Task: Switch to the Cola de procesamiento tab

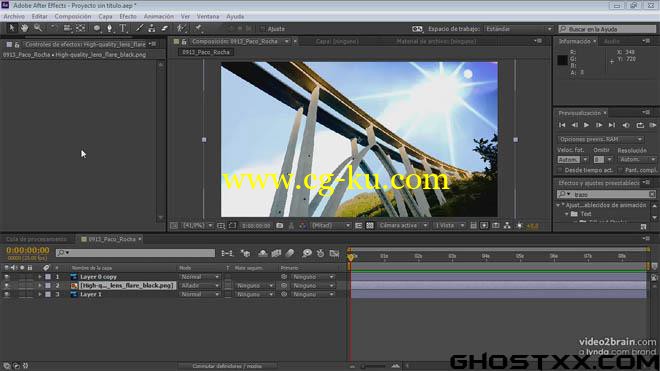Action: coord(36,239)
